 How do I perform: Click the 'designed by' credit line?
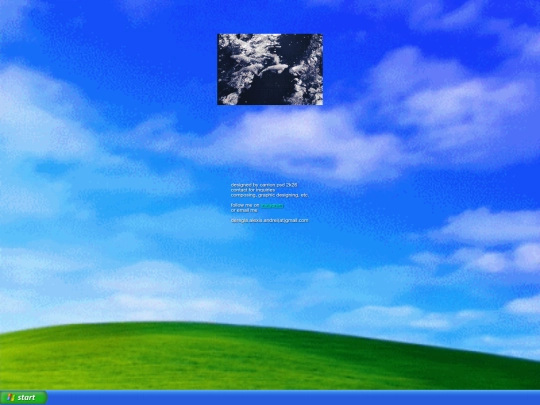point(264,185)
